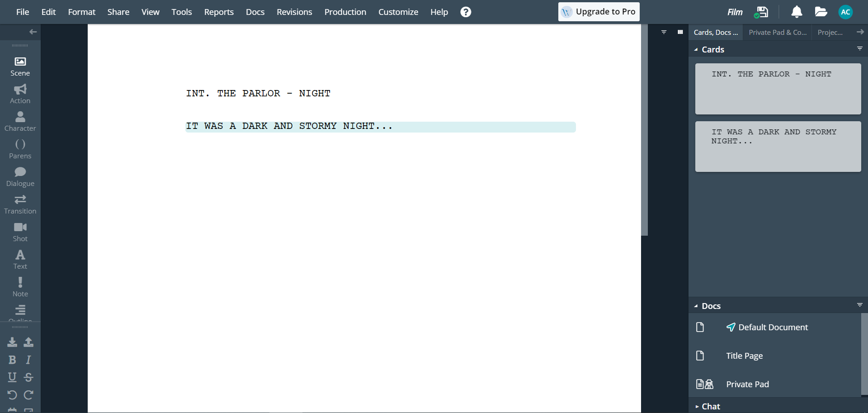
Task: Toggle italic formatting
Action: click(28, 360)
